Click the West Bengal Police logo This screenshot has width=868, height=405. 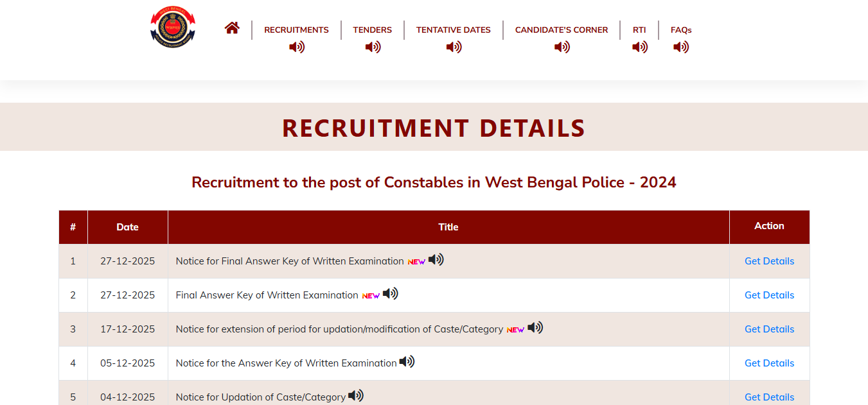173,27
